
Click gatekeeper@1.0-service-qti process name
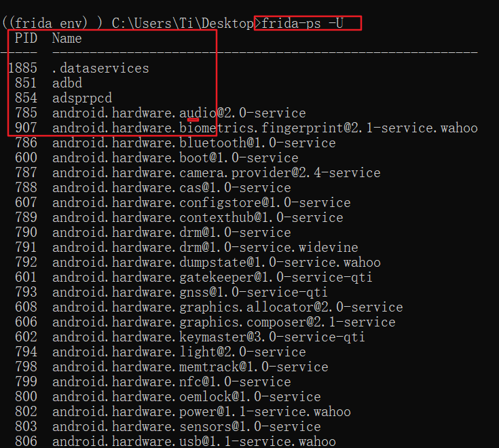[x=276, y=278]
